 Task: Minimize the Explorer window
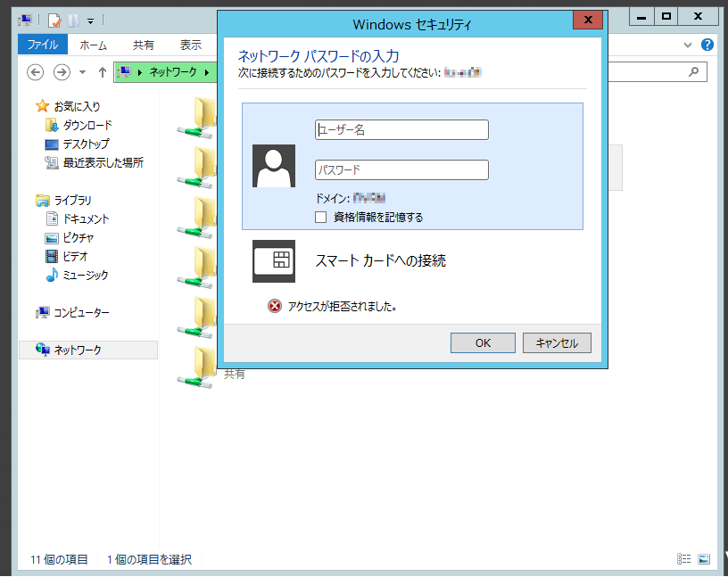tap(641, 17)
